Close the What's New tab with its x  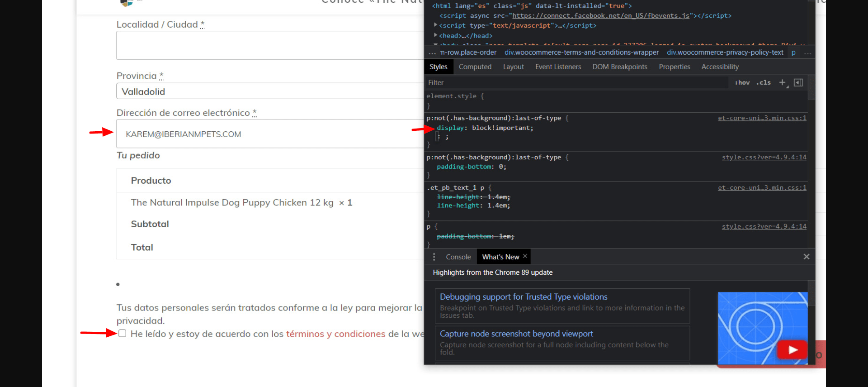point(525,256)
